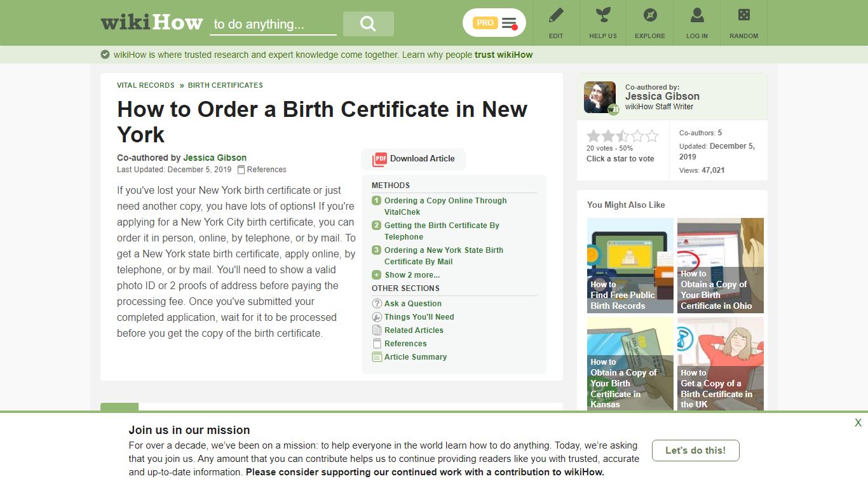Open Birth Certificates breadcrumb
The width and height of the screenshot is (868, 488).
226,85
